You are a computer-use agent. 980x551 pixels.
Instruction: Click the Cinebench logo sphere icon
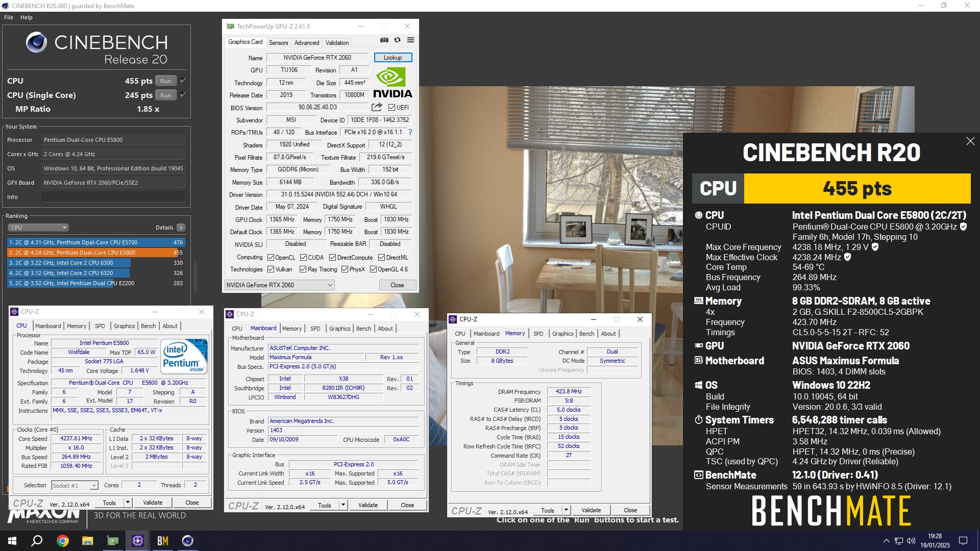click(36, 43)
